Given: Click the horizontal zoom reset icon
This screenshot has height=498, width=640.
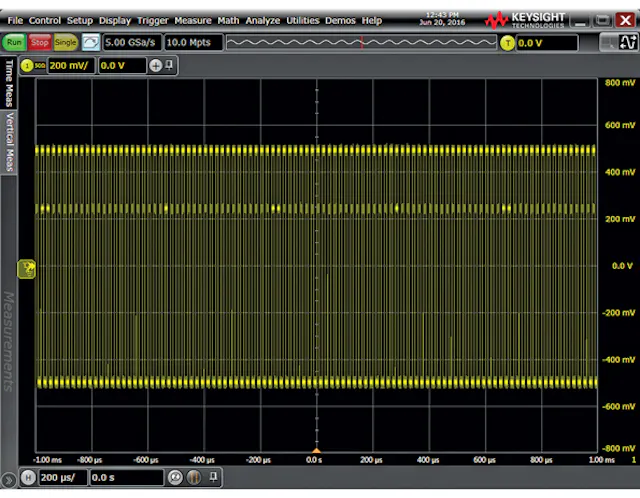Looking at the screenshot, I should click(x=175, y=477).
